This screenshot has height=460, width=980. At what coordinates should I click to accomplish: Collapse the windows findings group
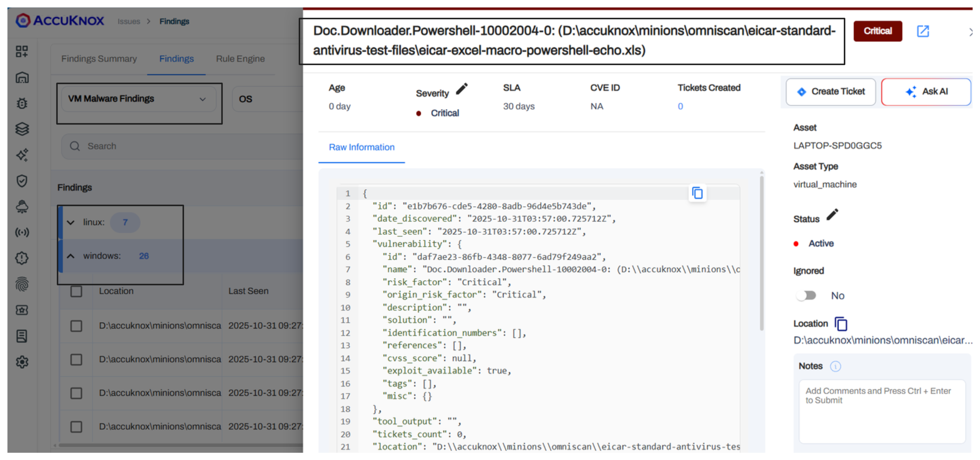(x=71, y=256)
